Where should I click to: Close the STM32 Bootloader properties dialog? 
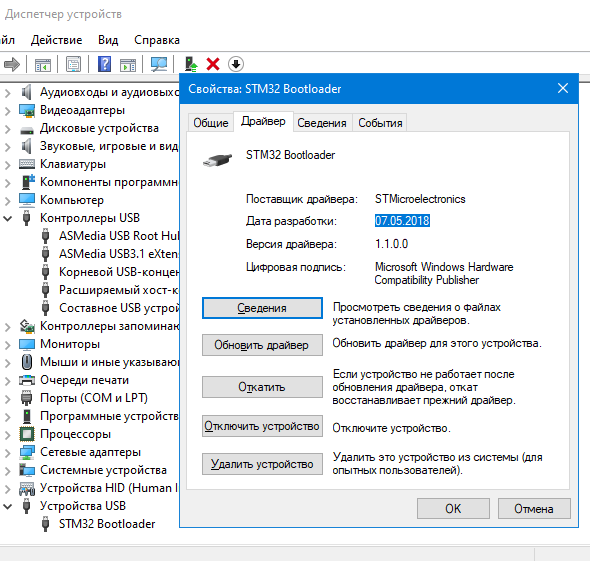[x=563, y=88]
